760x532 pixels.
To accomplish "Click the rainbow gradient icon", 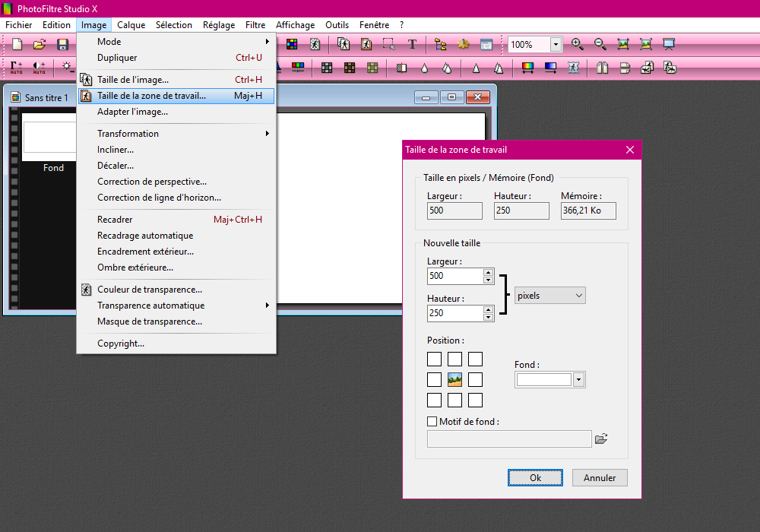I will coord(528,68).
